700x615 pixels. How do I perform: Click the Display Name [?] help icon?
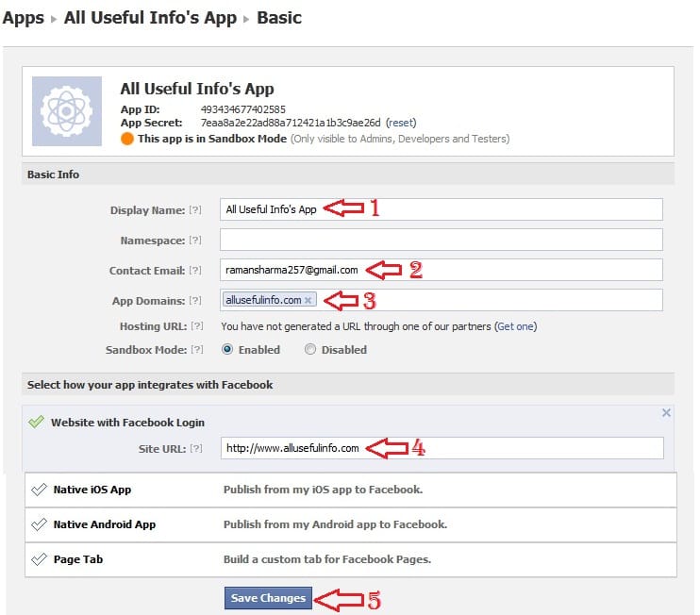coord(195,210)
